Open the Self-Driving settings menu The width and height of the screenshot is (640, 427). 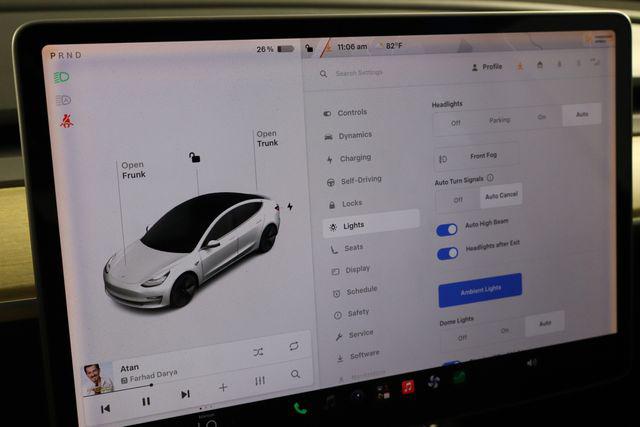[354, 180]
